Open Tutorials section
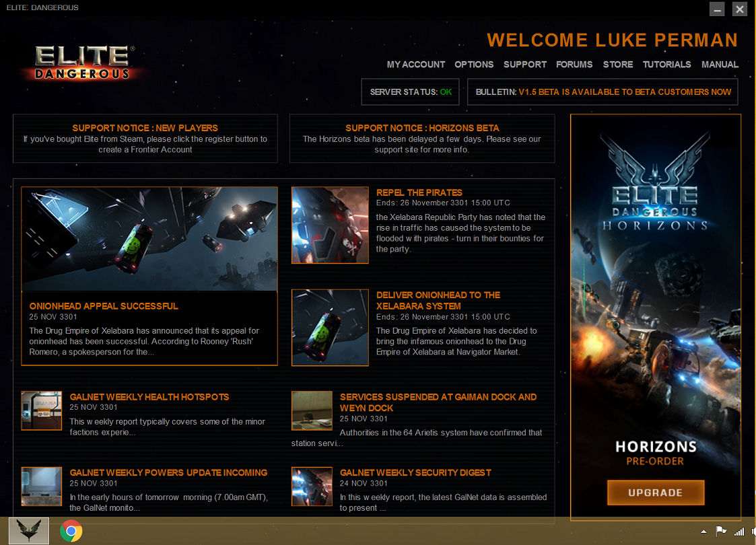 [x=667, y=65]
